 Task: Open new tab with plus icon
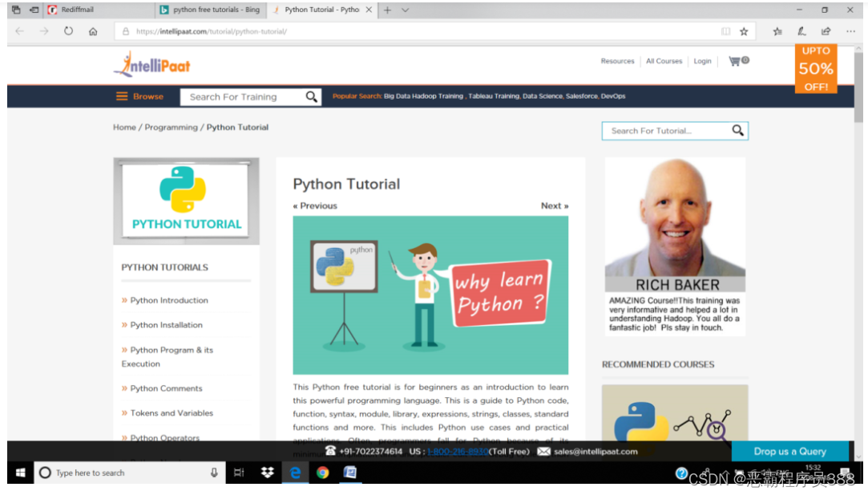pyautogui.click(x=387, y=10)
